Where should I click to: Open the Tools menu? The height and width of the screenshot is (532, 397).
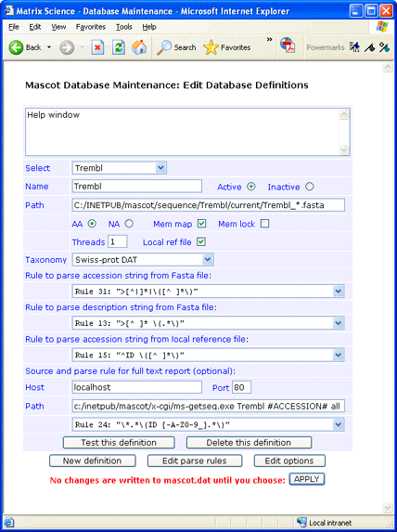pyautogui.click(x=124, y=27)
